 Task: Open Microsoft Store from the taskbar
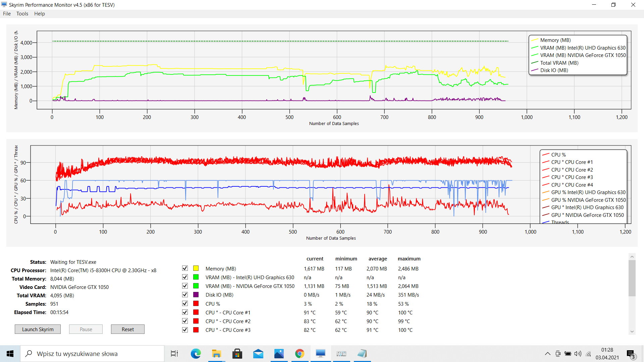tap(237, 354)
